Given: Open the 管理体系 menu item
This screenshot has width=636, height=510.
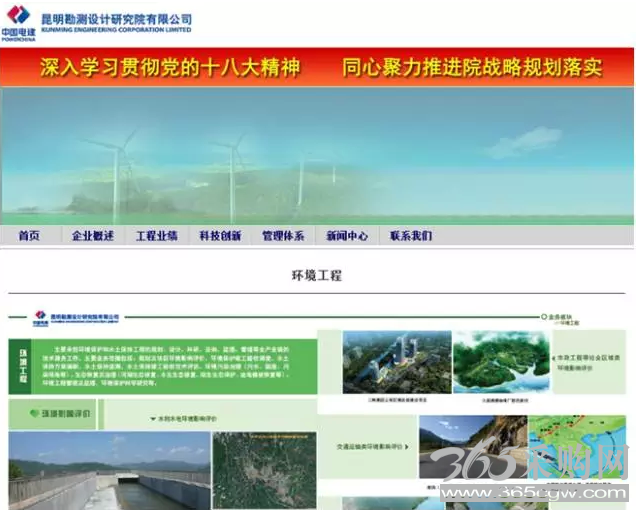Looking at the screenshot, I should point(283,236).
